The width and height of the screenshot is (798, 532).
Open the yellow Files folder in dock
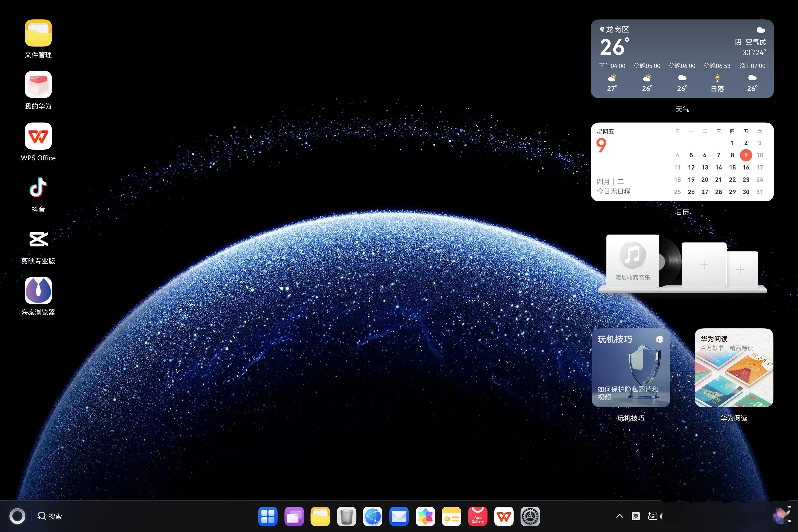320,516
